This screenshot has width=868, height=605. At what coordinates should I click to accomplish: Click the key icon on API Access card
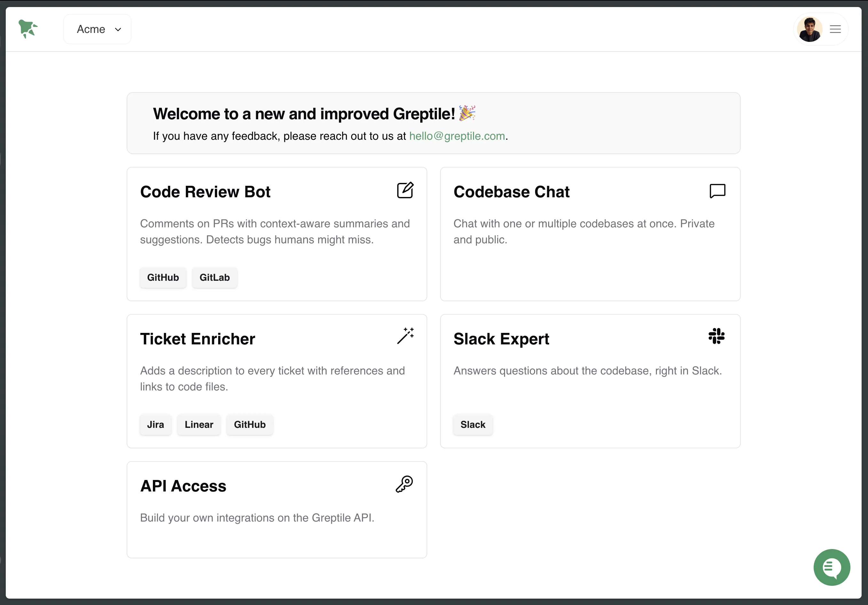404,484
